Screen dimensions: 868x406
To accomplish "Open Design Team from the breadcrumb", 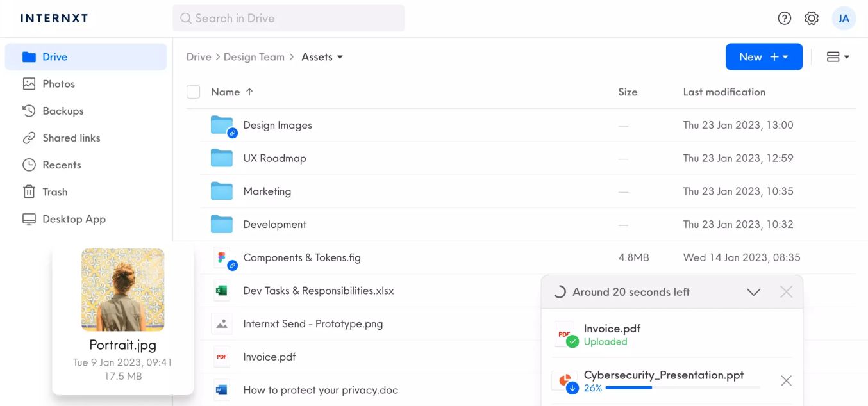I will point(255,56).
